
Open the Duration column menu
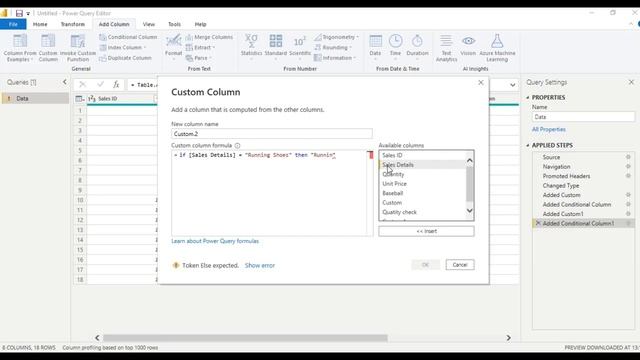pyautogui.click(x=418, y=48)
